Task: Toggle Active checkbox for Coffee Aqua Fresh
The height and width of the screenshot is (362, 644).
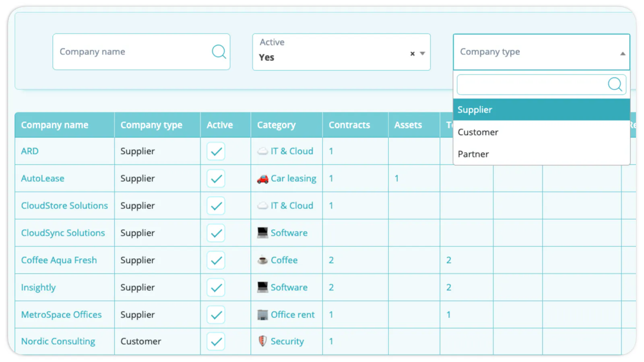Action: point(216,260)
